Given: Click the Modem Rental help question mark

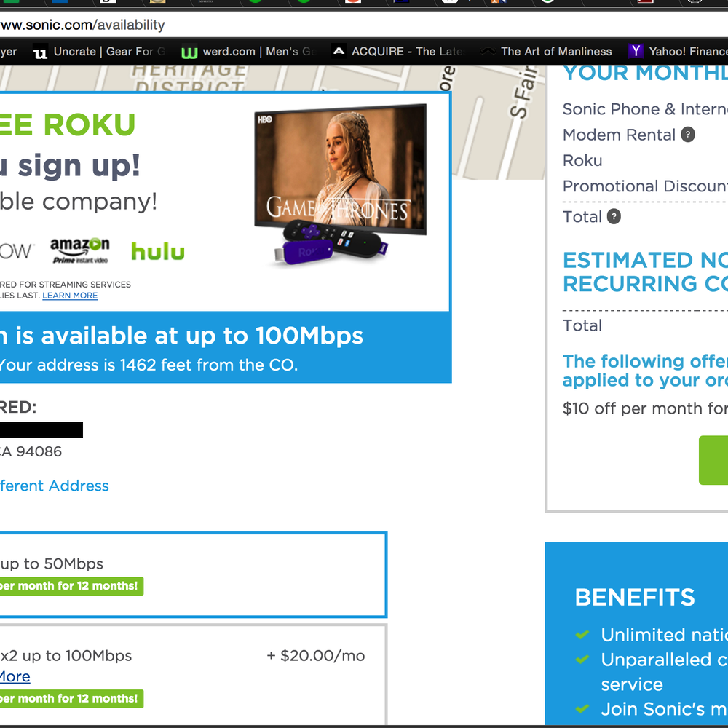Looking at the screenshot, I should [x=688, y=135].
